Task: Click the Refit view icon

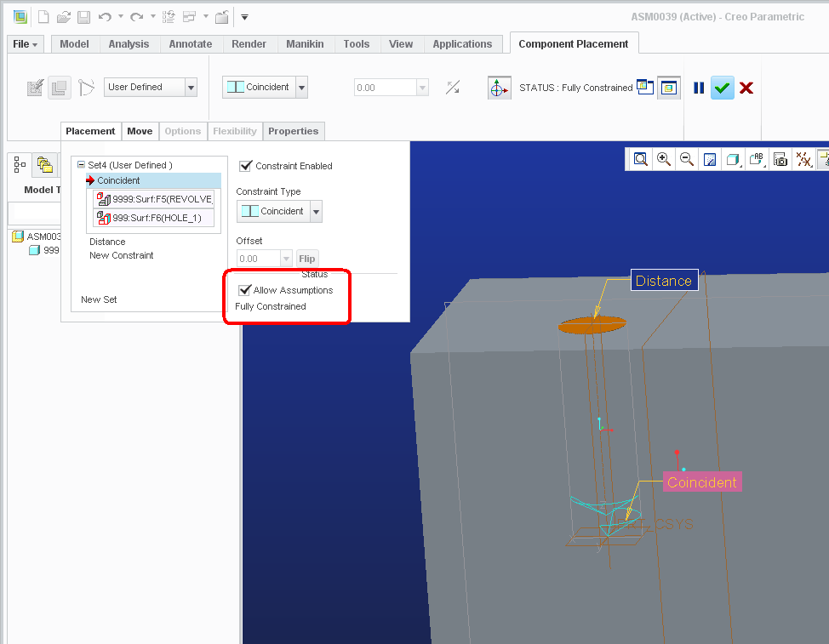Action: (x=640, y=159)
